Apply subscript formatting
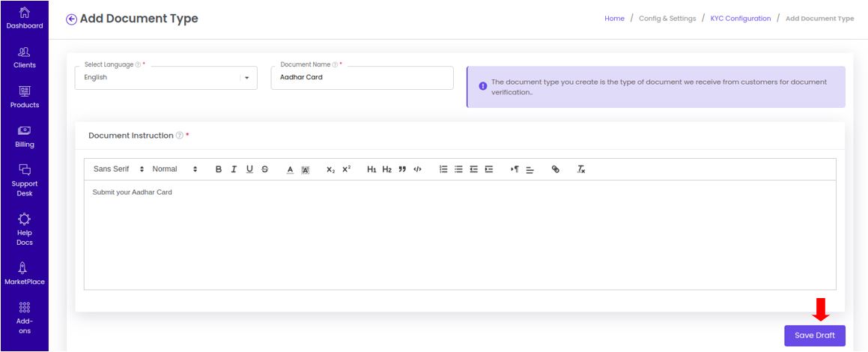The image size is (868, 352). point(330,169)
